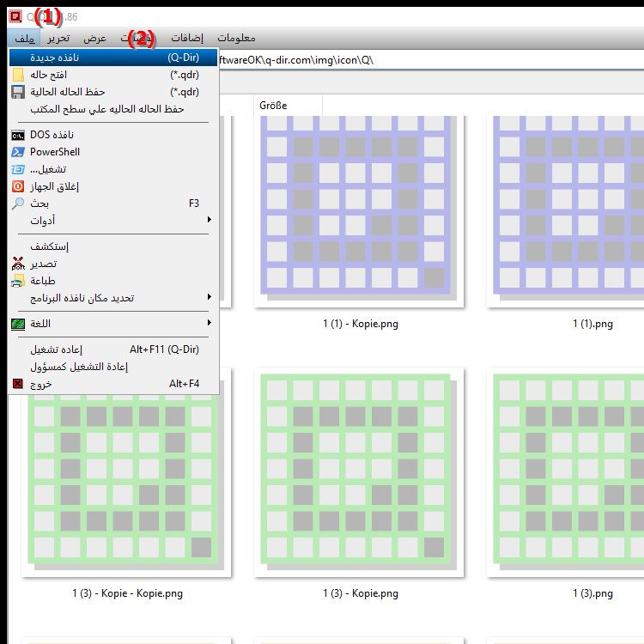Click the PowerShell icon
The image size is (644, 644).
18,152
